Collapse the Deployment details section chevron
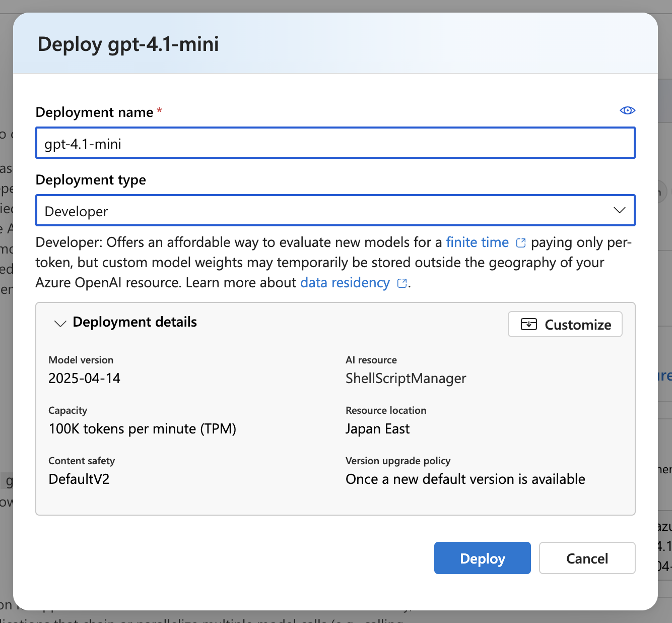Viewport: 672px width, 623px height. pyautogui.click(x=60, y=323)
